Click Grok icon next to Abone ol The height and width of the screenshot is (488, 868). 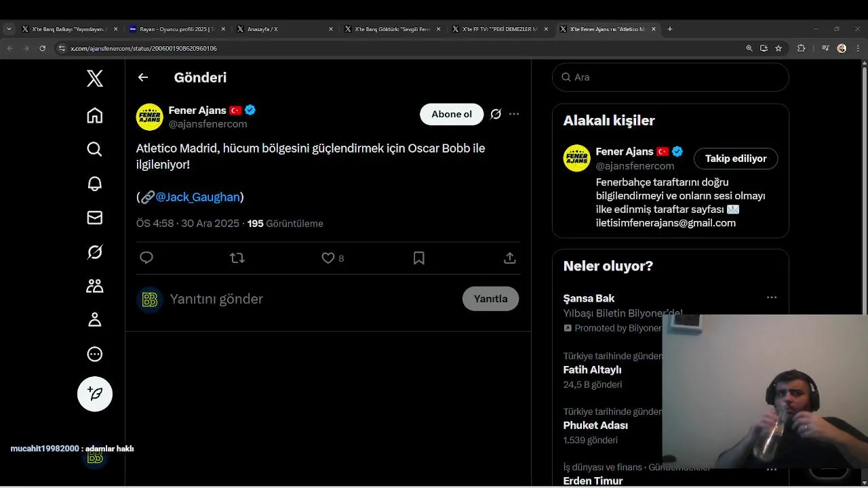point(496,114)
